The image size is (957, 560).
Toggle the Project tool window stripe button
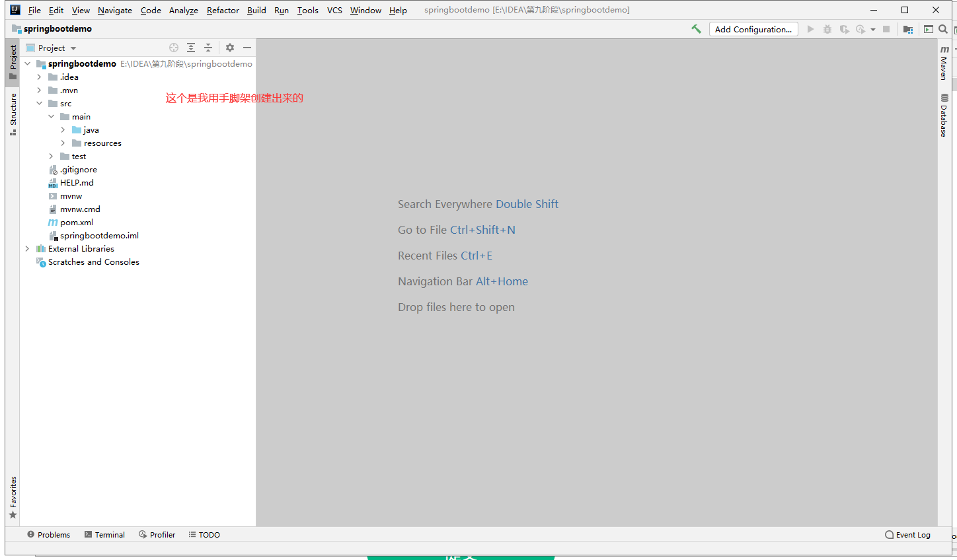[13, 62]
